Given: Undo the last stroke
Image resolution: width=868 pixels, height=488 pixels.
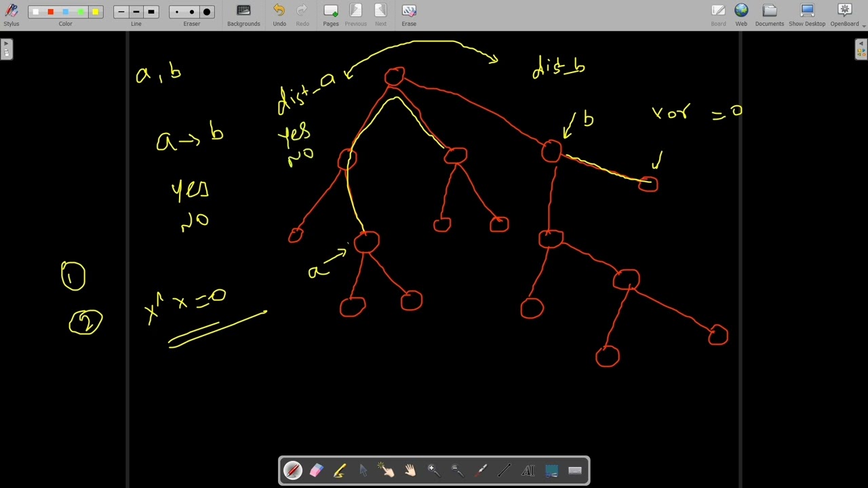Looking at the screenshot, I should click(x=279, y=15).
